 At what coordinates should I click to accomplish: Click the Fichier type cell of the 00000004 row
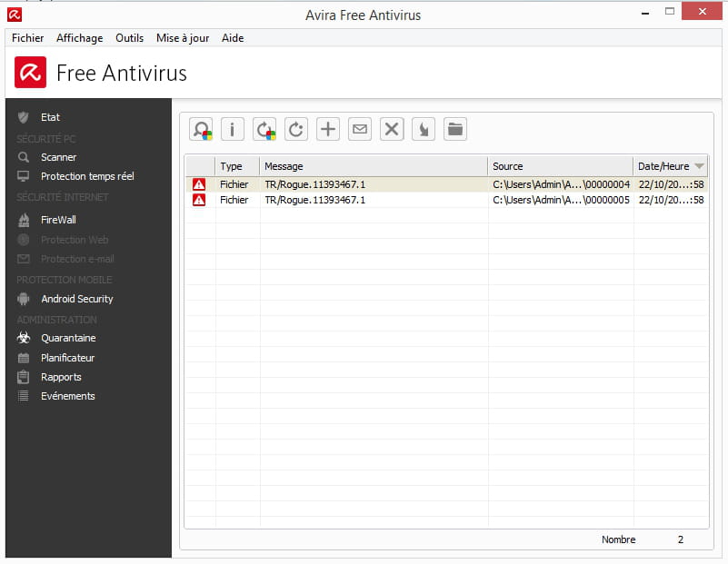pos(234,184)
